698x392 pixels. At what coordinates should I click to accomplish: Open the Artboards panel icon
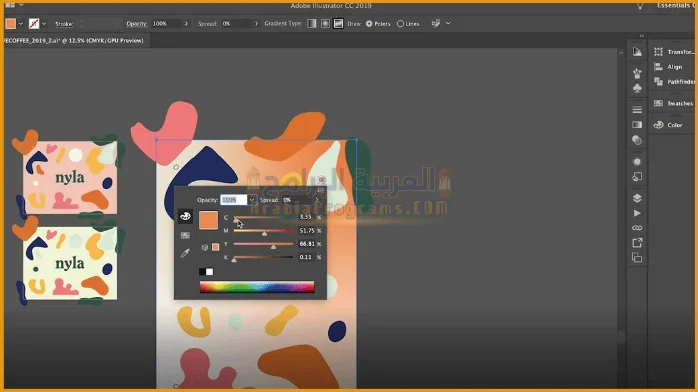pos(637,258)
